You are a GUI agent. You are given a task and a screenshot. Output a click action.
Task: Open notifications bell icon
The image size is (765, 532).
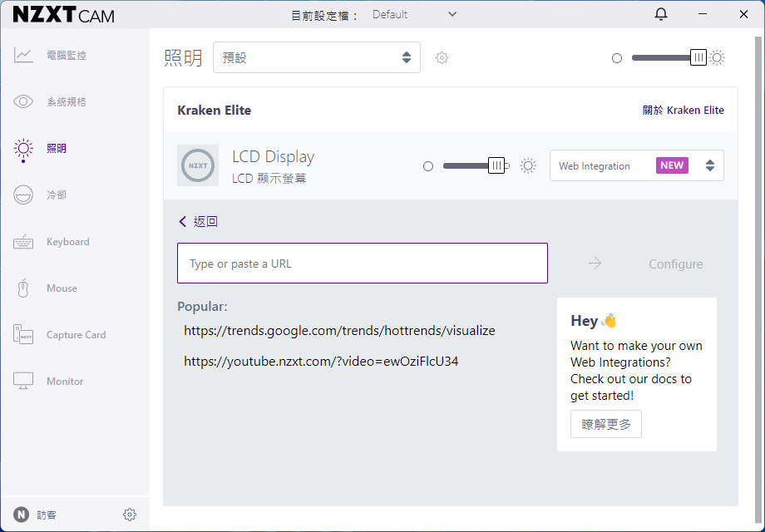pyautogui.click(x=661, y=14)
